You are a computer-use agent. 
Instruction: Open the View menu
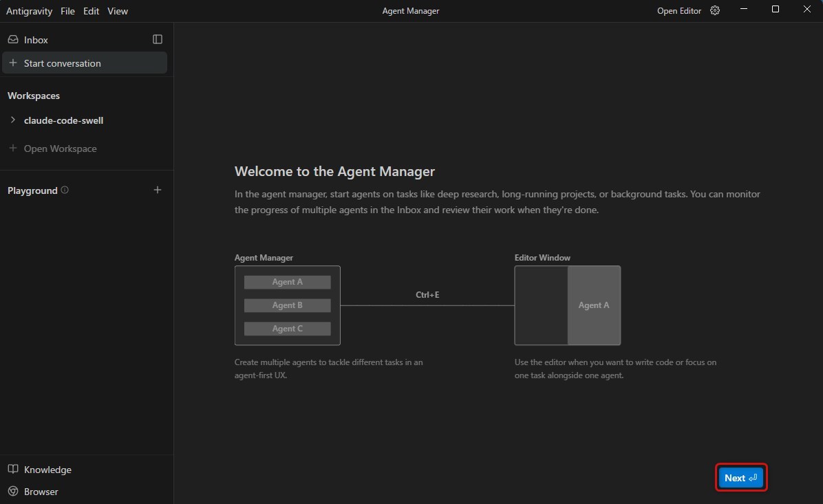118,11
